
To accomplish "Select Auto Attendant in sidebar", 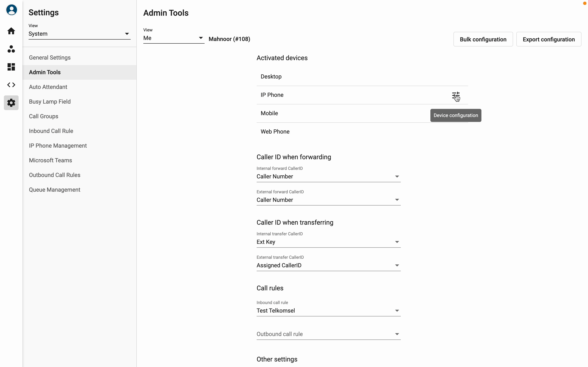I will [x=48, y=87].
